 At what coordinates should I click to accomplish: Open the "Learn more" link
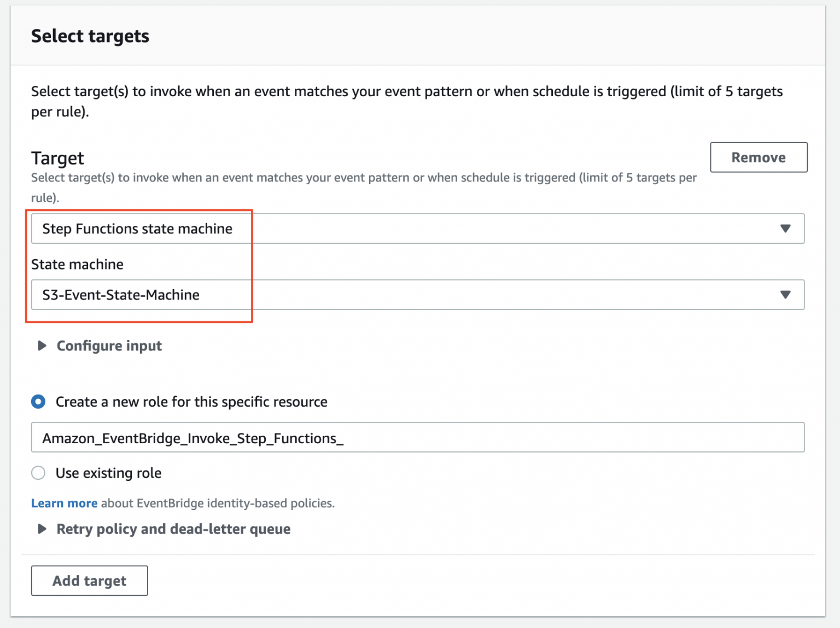pos(64,503)
